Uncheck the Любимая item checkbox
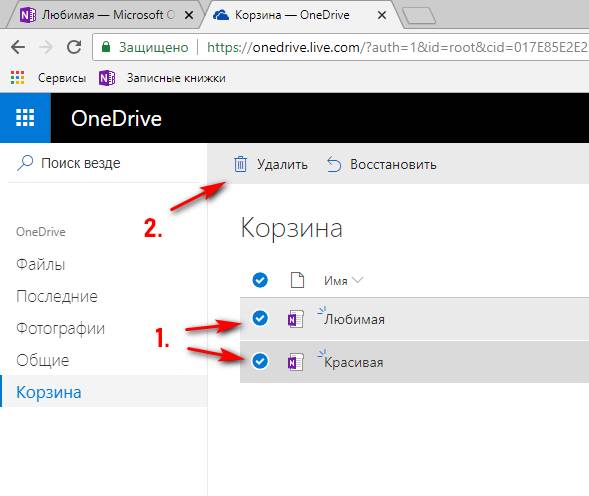Viewport: 589px width, 496px height. [260, 318]
